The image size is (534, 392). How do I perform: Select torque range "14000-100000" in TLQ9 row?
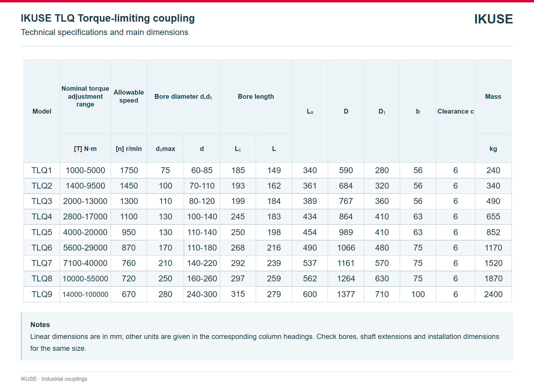[85, 294]
